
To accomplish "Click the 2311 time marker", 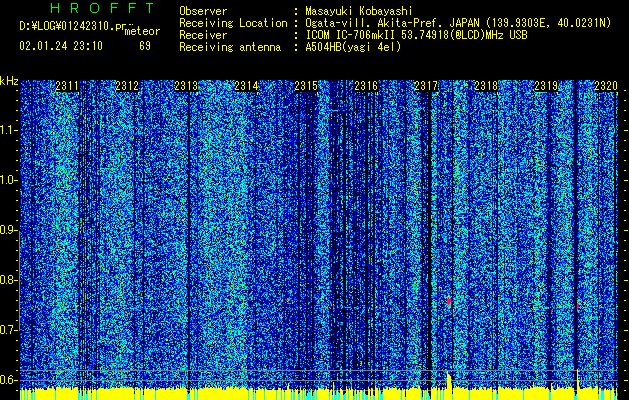I will click(x=67, y=86).
